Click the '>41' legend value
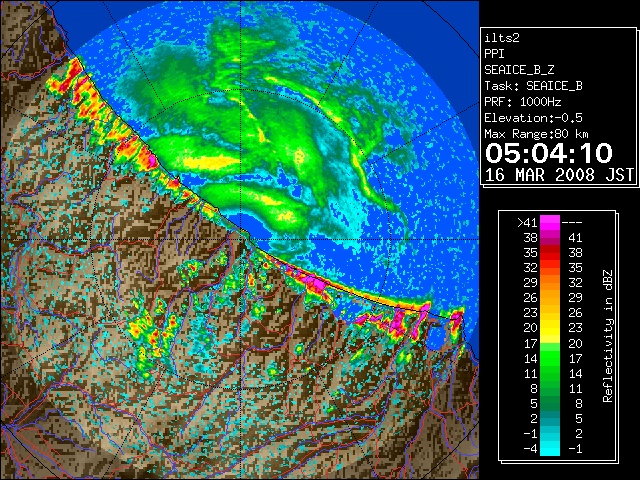This screenshot has width=640, height=480. pos(527,223)
